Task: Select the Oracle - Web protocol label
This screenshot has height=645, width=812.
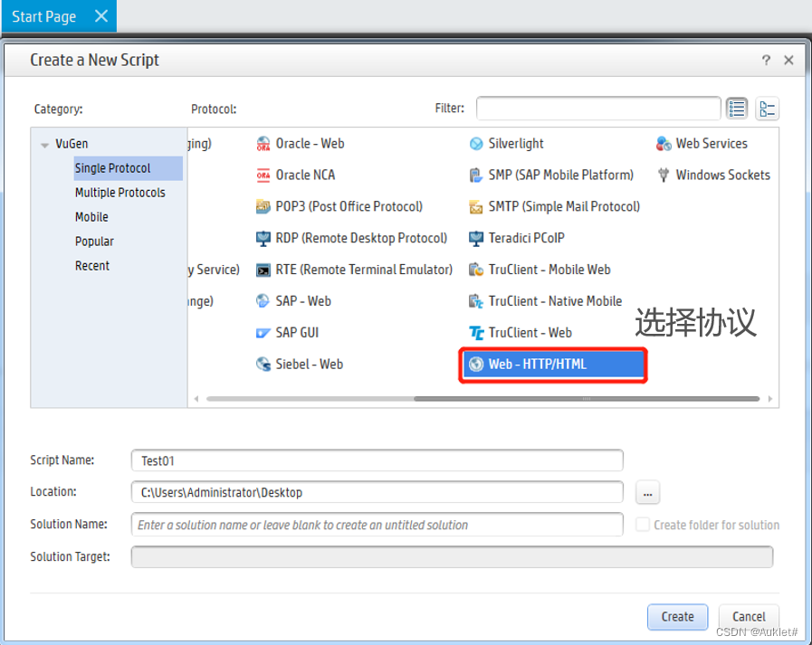Action: 310,144
